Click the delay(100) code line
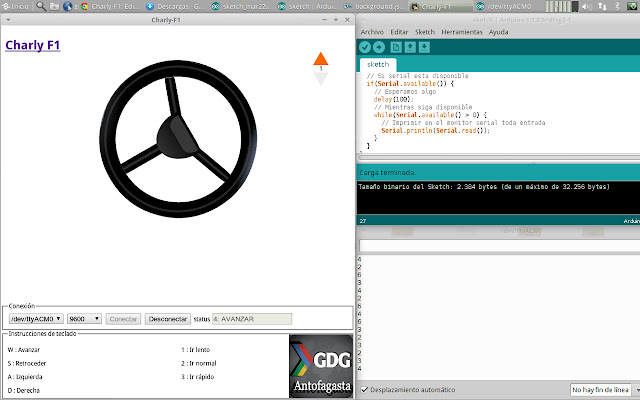The image size is (640, 400). click(x=393, y=99)
